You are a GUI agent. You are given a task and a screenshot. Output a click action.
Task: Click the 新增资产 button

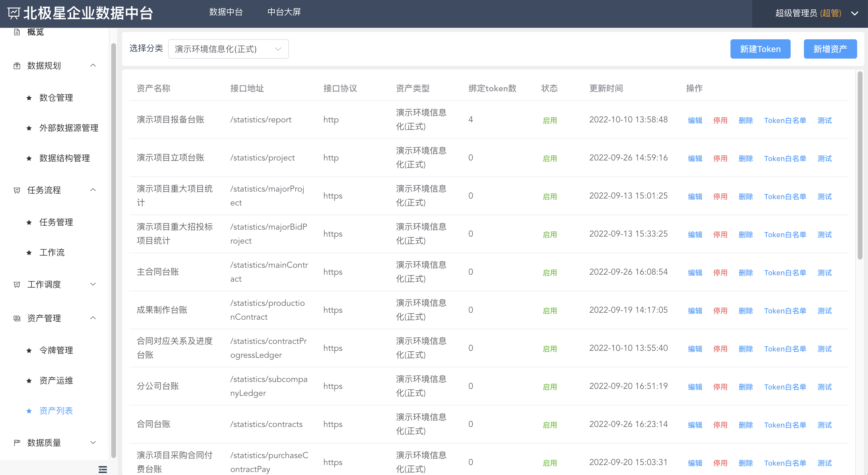pyautogui.click(x=830, y=49)
